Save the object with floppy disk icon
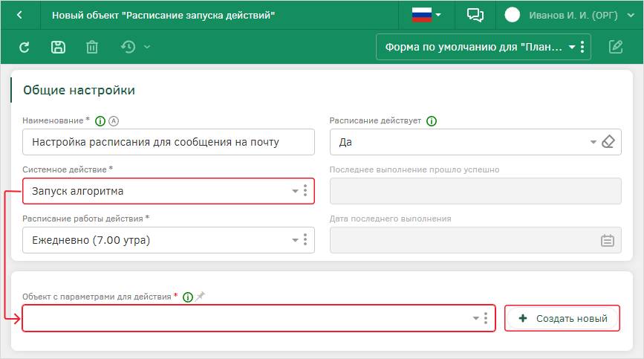The image size is (644, 359). (x=57, y=48)
